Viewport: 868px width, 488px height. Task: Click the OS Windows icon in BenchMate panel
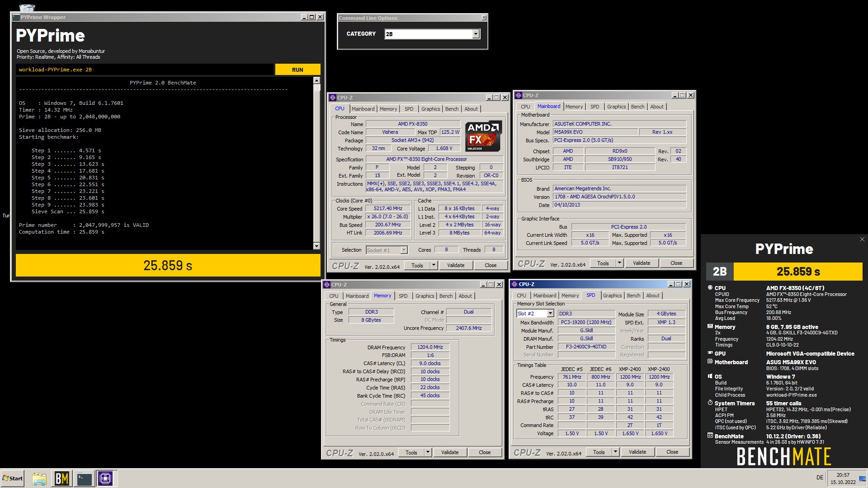(x=710, y=376)
